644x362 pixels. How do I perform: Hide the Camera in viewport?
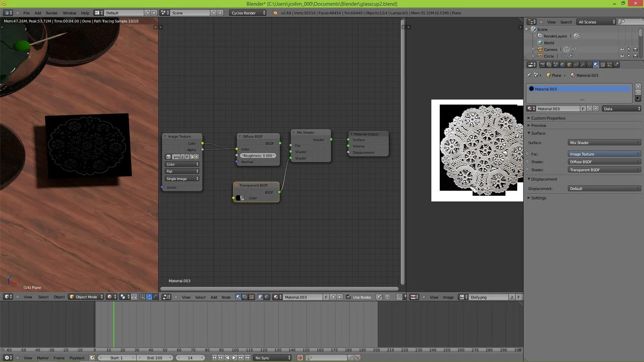622,49
